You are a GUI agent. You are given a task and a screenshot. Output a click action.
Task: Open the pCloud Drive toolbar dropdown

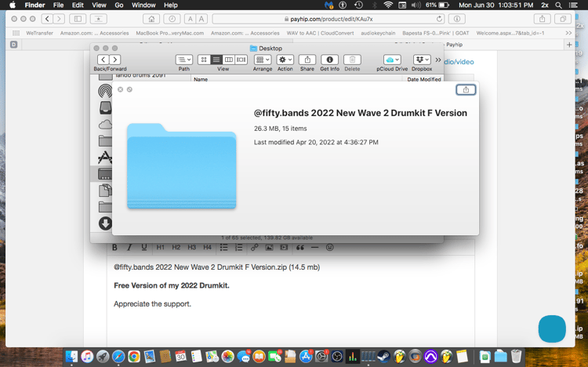[x=392, y=60]
